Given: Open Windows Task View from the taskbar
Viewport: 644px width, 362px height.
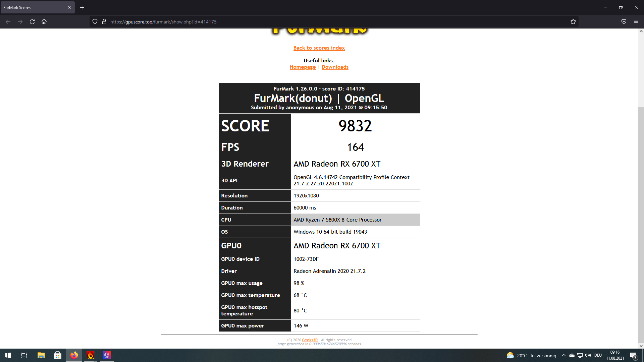Looking at the screenshot, I should (x=24, y=355).
